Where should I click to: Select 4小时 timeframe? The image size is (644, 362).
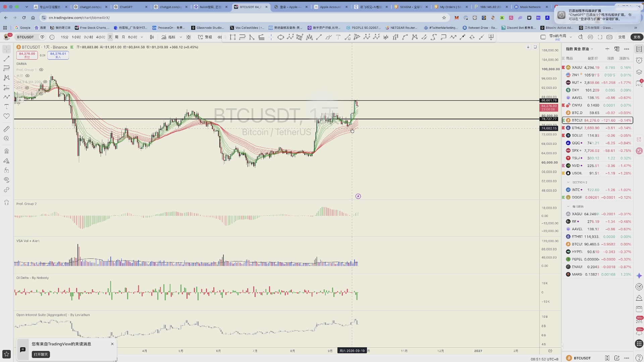[101, 37]
